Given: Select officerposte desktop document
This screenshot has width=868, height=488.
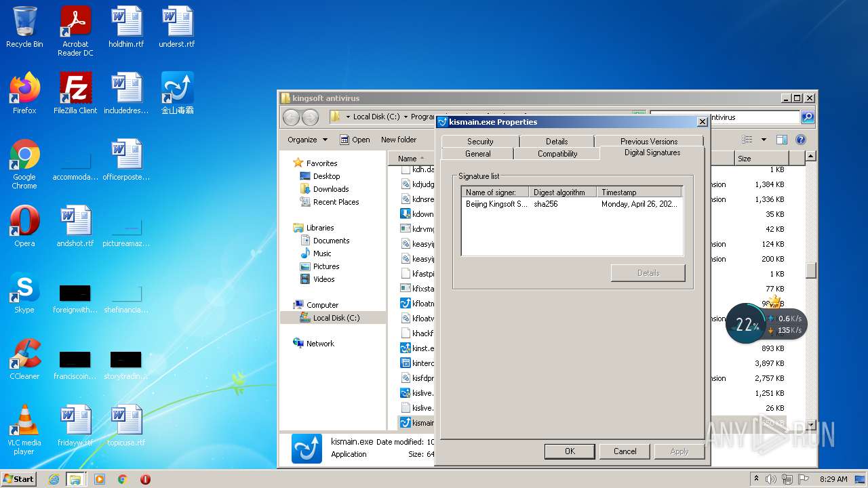Looking at the screenshot, I should [126, 160].
